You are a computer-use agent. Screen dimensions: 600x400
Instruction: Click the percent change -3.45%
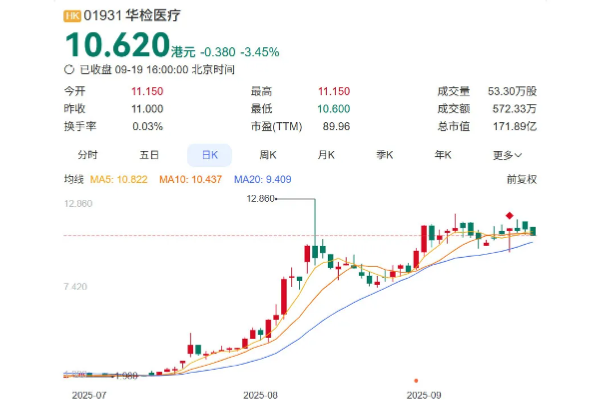tap(260, 52)
